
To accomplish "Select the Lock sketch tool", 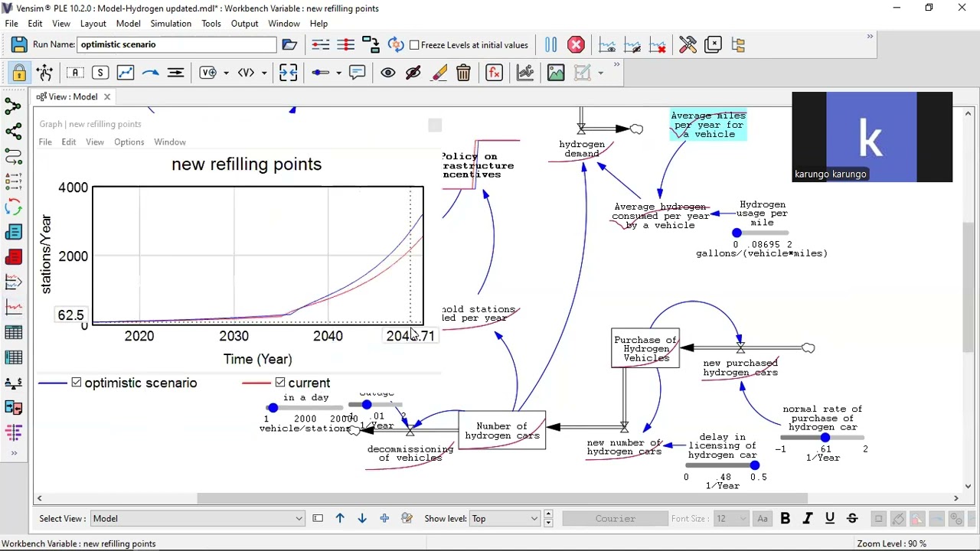I will pos(19,73).
